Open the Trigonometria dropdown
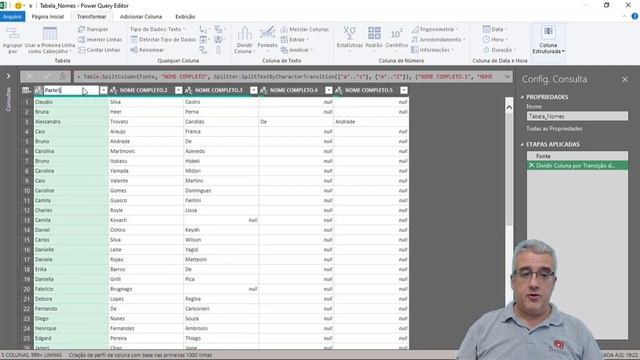Screen dimensions: 640x360 click(x=435, y=29)
